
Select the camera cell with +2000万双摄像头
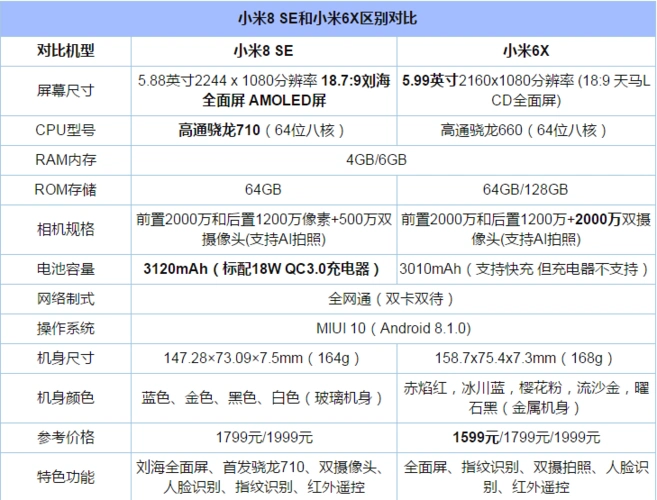(526, 229)
